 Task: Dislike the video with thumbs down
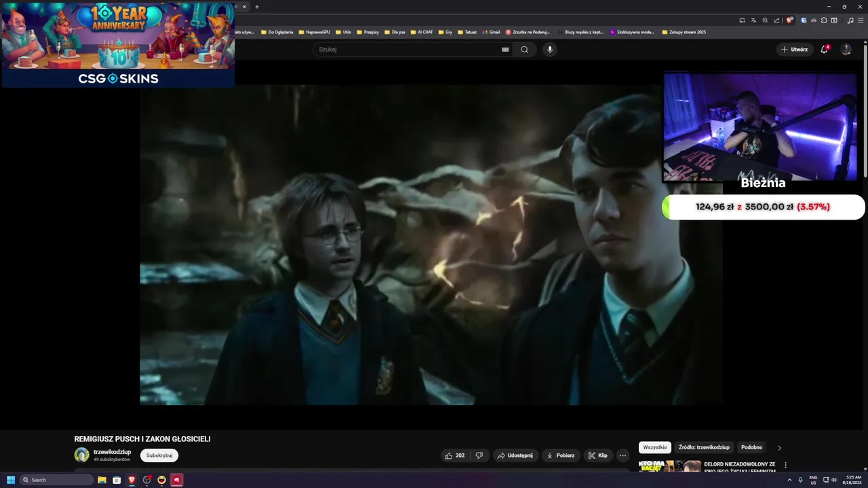pyautogui.click(x=479, y=455)
